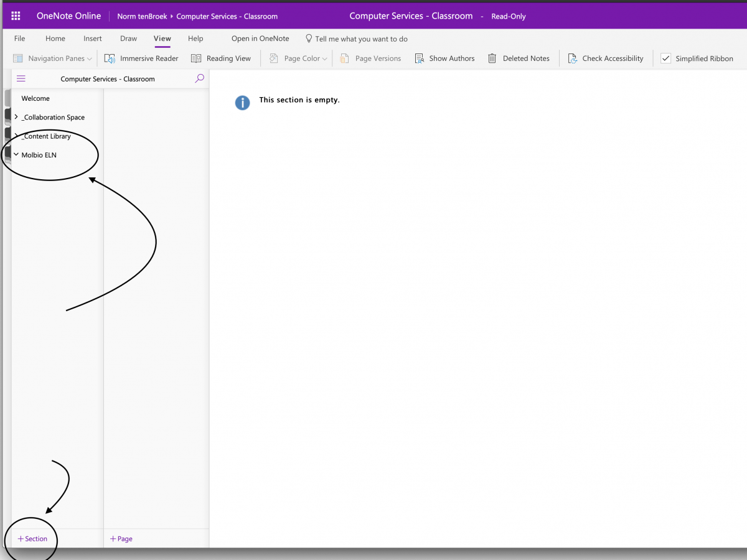747x560 pixels.
Task: Expand the _Content Library section group
Action: [x=16, y=136]
